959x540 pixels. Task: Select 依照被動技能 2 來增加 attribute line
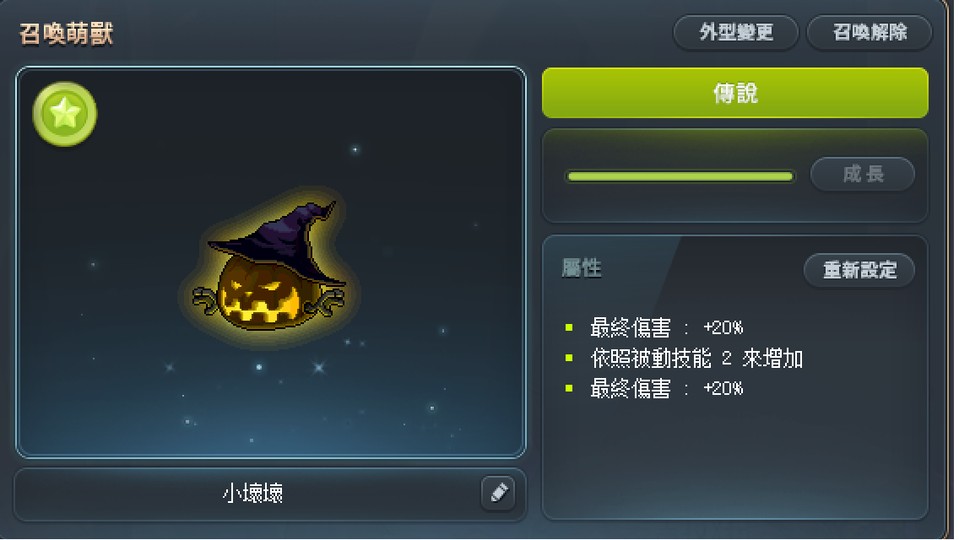(x=697, y=358)
